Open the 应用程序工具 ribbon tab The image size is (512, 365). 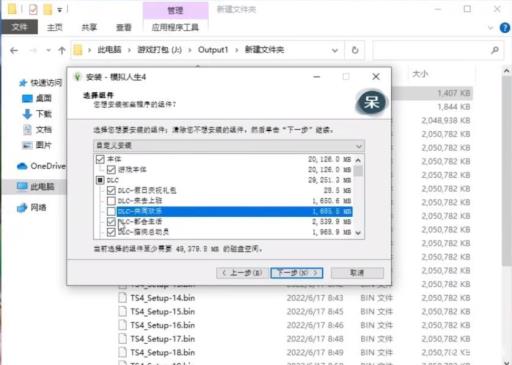[x=175, y=27]
